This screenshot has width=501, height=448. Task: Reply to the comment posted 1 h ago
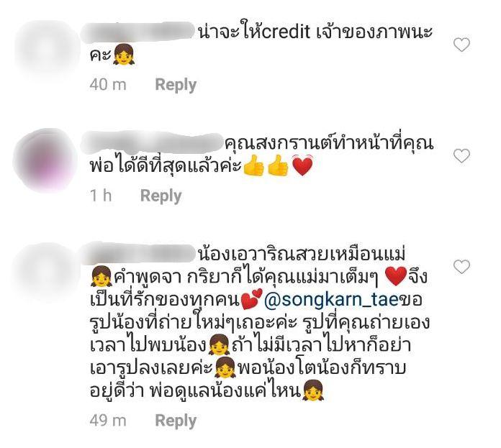[x=161, y=196]
